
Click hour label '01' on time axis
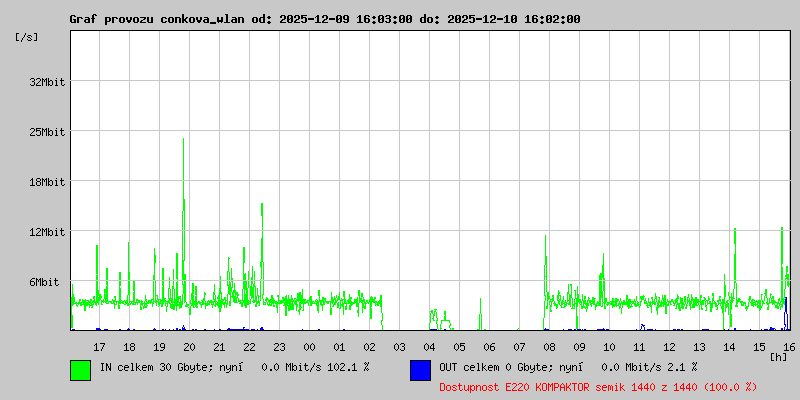(339, 347)
